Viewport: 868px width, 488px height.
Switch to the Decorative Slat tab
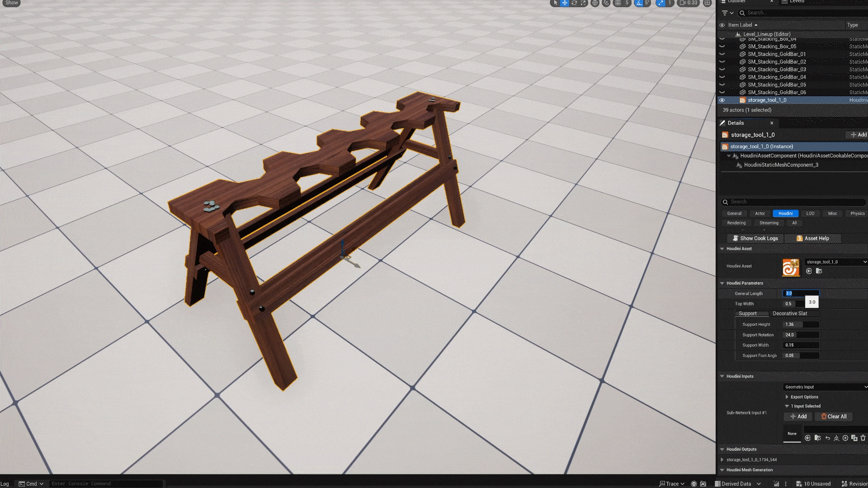coord(789,313)
